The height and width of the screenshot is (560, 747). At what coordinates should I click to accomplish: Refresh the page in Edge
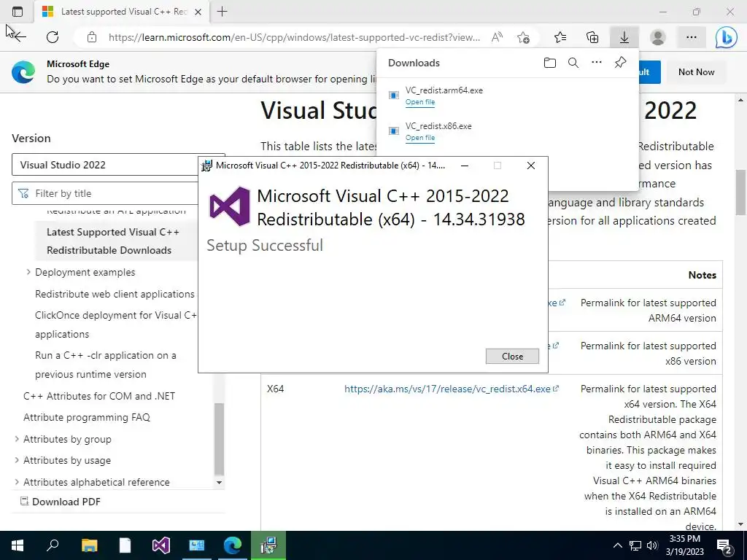[x=53, y=37]
